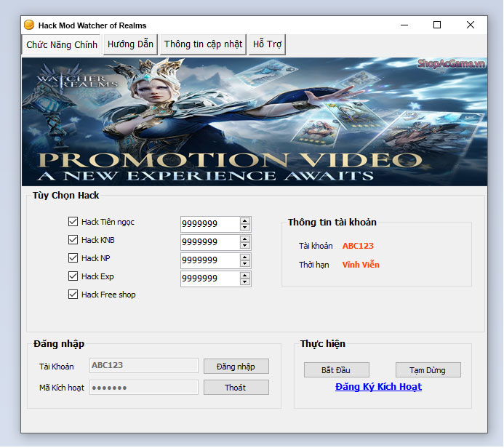Screen dimensions: 504x448
Task: Click the Mã Kích hoạt password field
Action: (144, 388)
